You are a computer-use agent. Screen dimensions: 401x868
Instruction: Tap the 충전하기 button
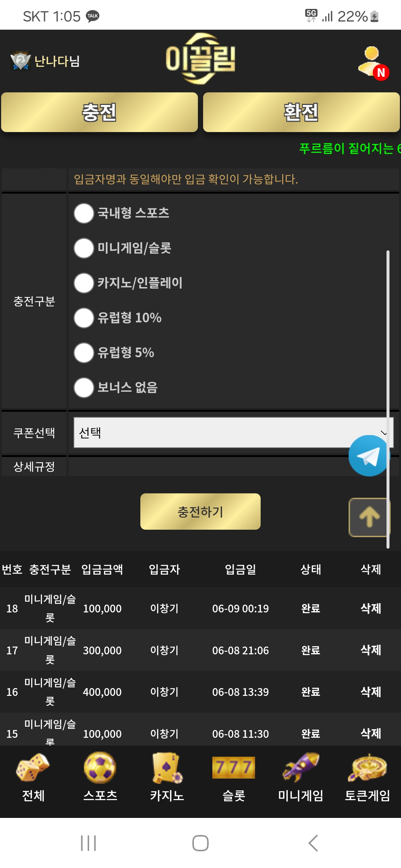[200, 512]
